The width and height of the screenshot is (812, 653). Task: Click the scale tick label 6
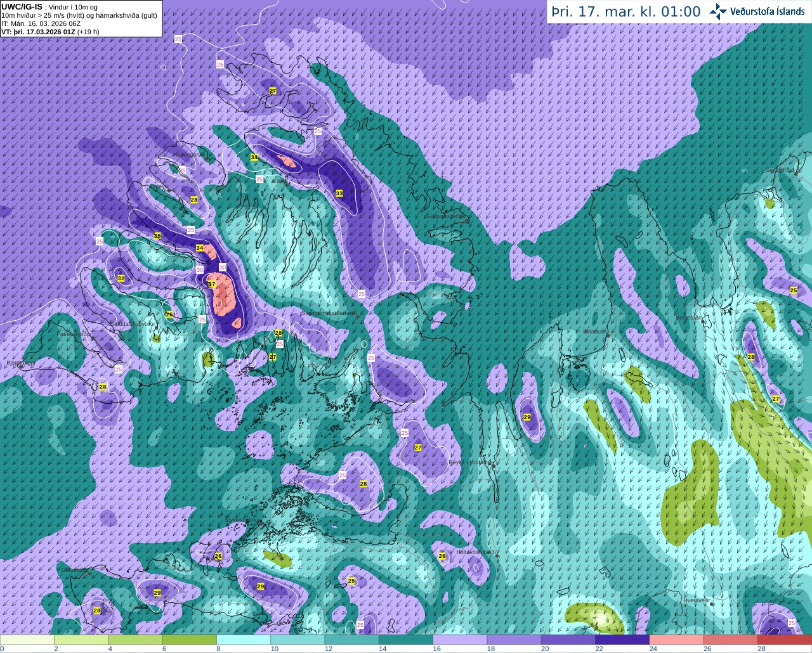[x=164, y=649]
